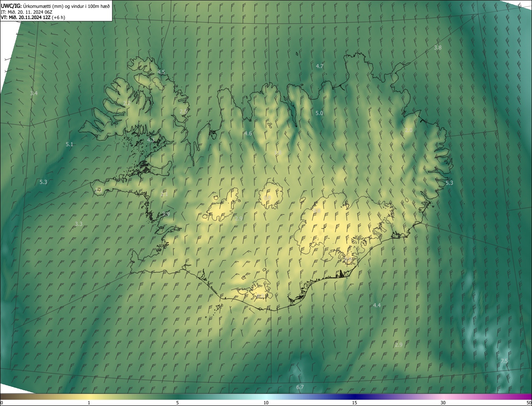The image size is (532, 406).
Task: Click the '(+6 h)' forecast offset text
Action: click(59, 17)
